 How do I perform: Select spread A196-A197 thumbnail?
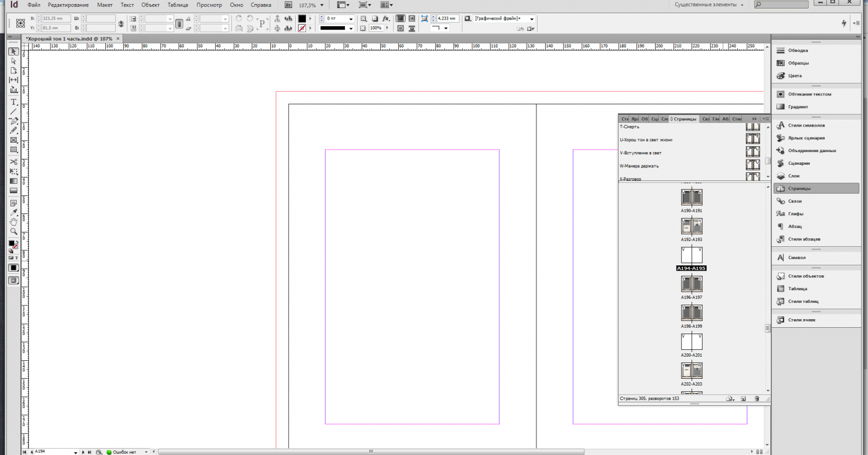point(692,284)
